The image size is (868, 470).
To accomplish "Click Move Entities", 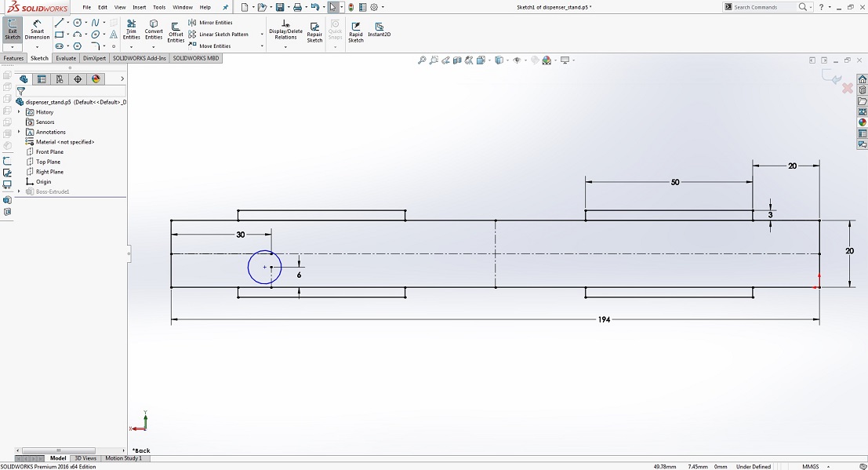I will (x=210, y=46).
